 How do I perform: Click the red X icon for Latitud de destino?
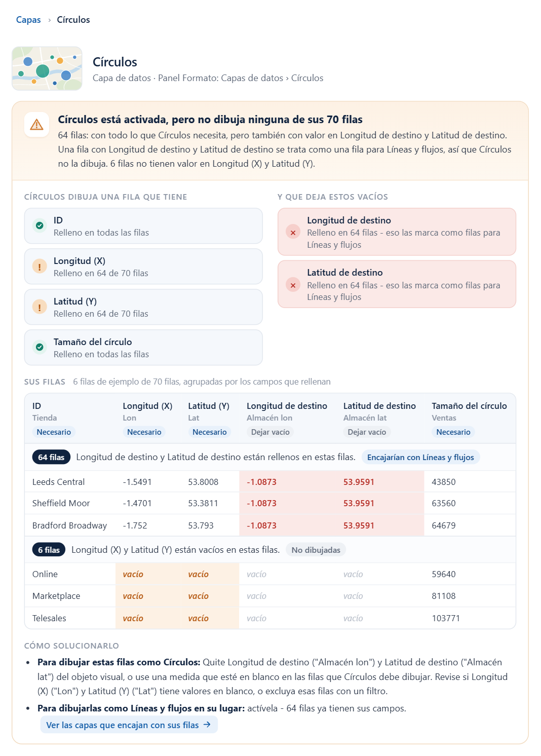293,285
